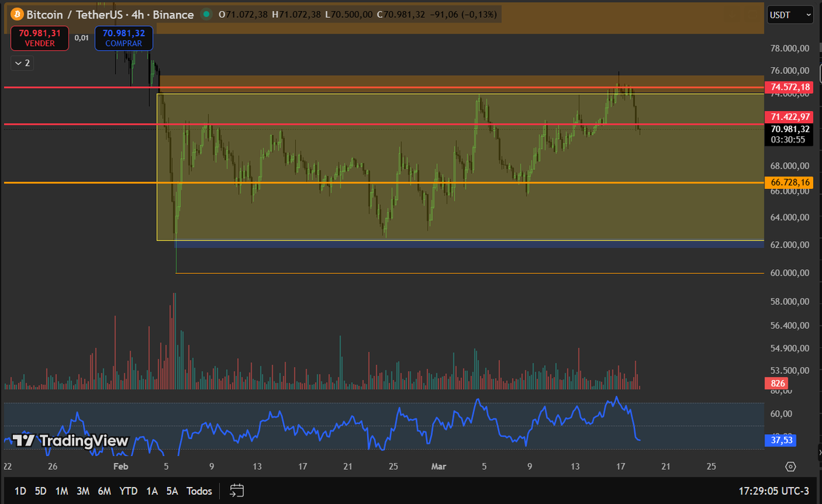Select the 5D time range
The image size is (822, 504).
41,491
